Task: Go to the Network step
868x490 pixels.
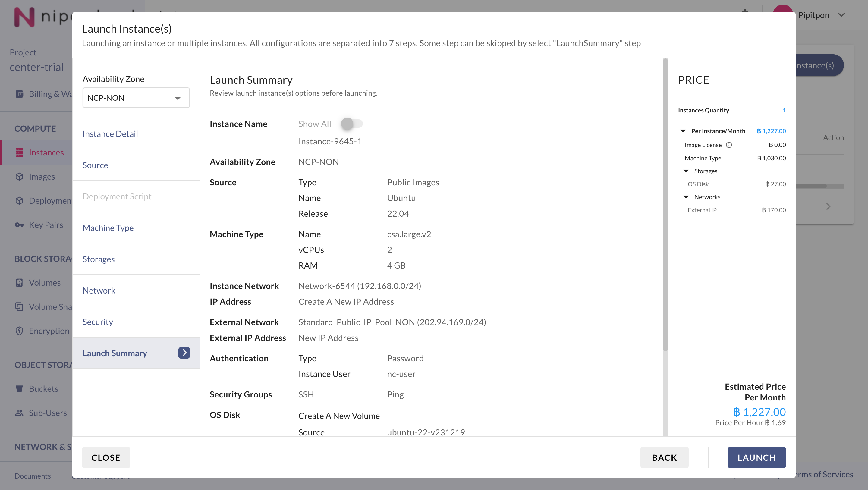Action: point(136,291)
